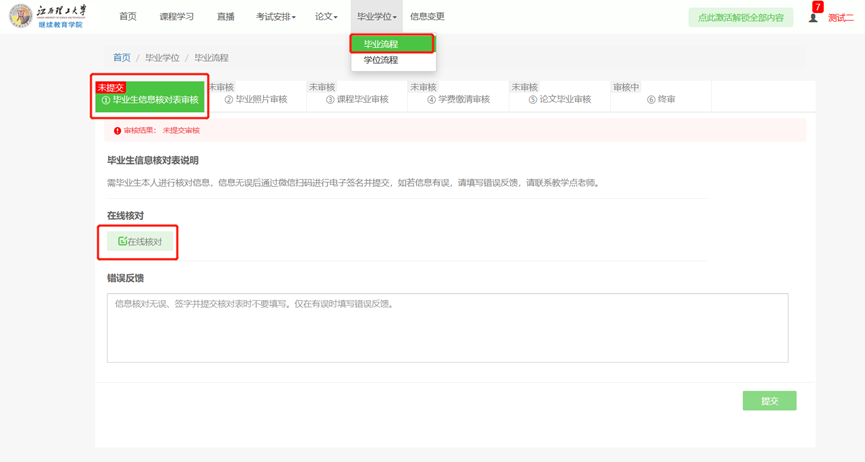
Task: Select the 论文毕业审核 step tab
Action: tap(559, 99)
